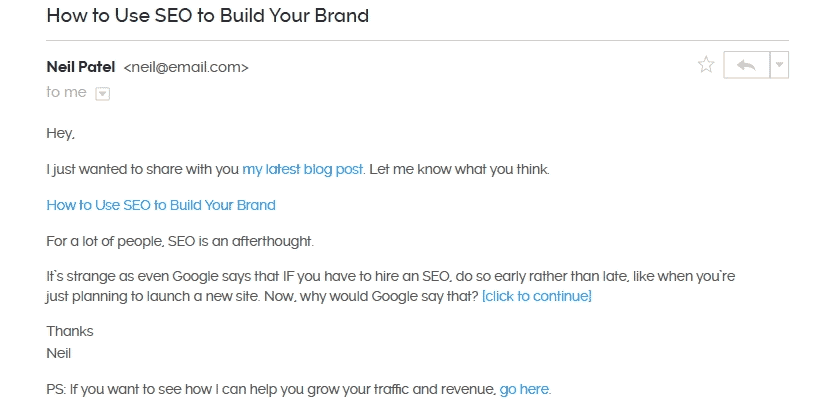Screen dimensions: 838x411
Task: Follow the '[click to continue]' link
Action: 537,296
